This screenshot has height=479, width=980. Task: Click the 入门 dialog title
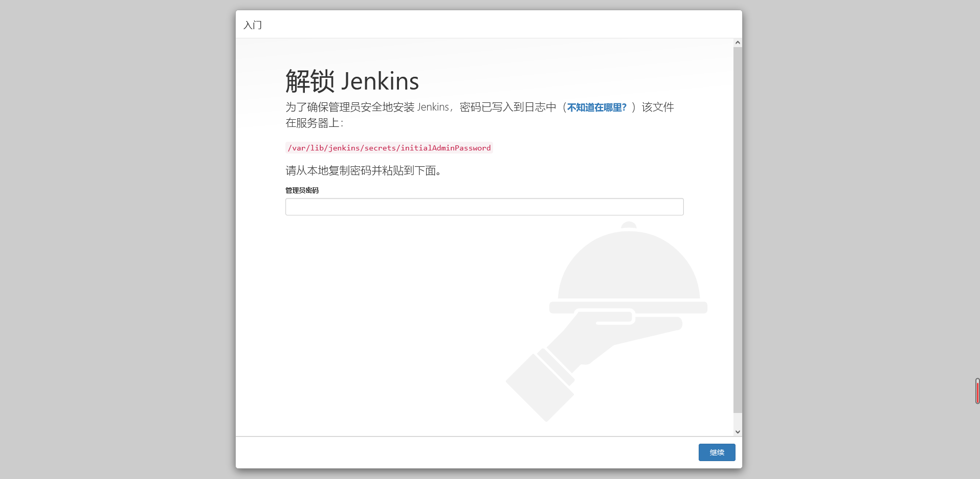(x=253, y=25)
